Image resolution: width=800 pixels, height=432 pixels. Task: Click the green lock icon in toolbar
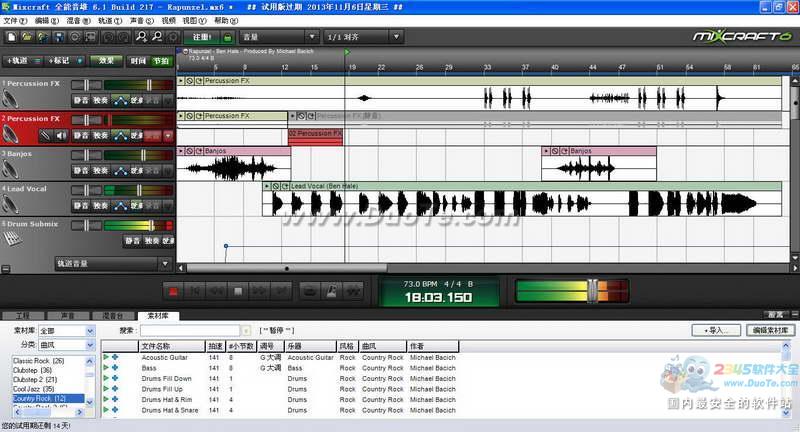[228, 37]
